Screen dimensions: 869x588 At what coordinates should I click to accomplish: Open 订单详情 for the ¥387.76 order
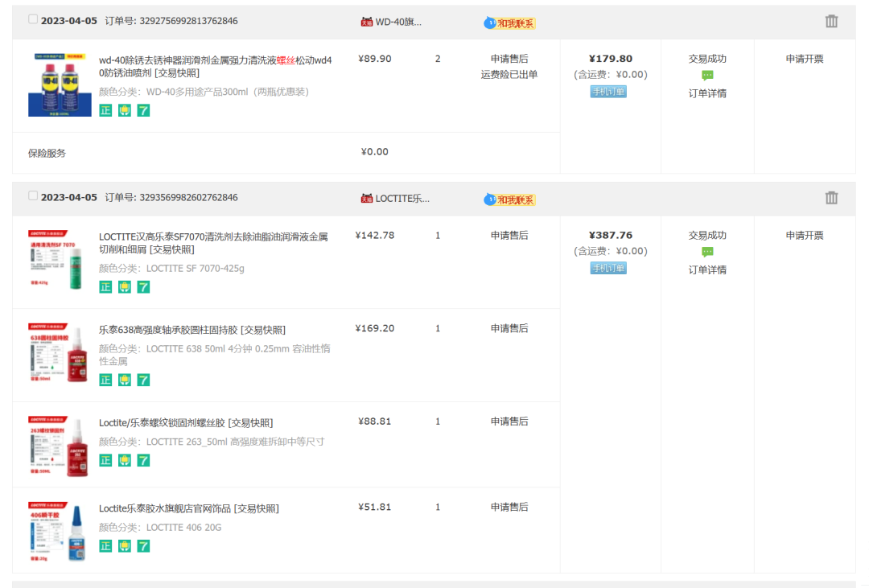point(707,270)
